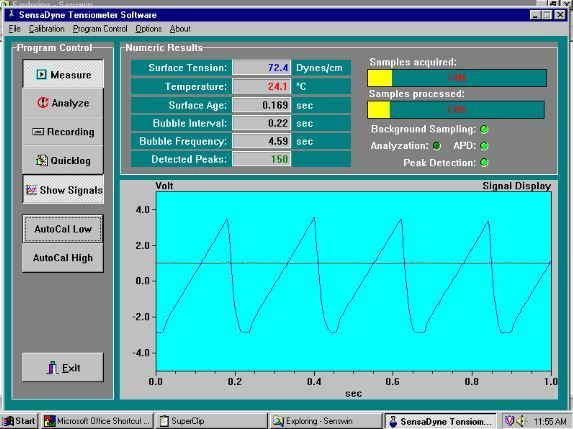
Task: Click the Surface Age value 0.169
Action: tap(275, 105)
